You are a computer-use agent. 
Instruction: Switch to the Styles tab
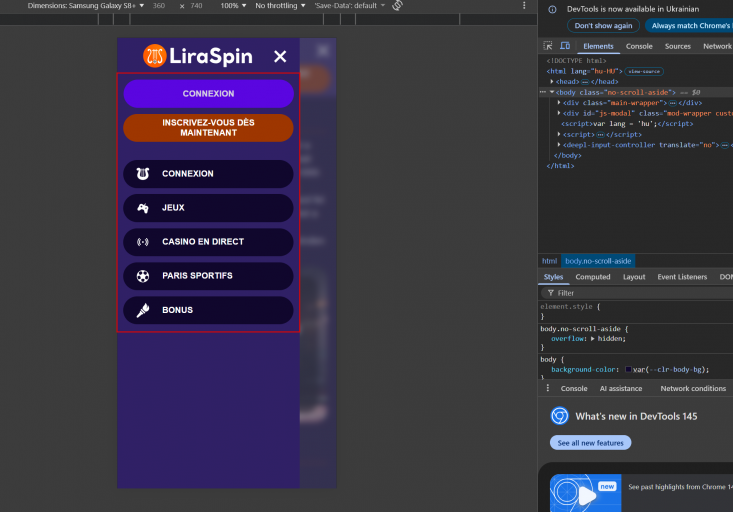pos(553,277)
